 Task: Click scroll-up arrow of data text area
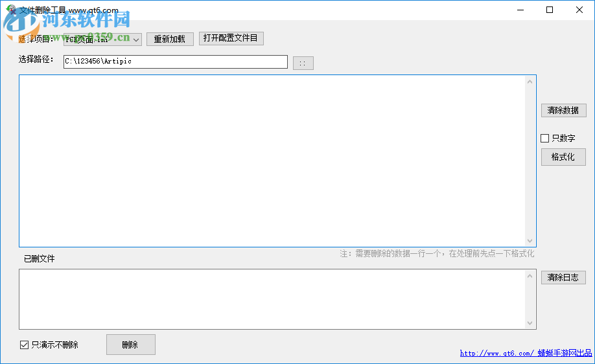(530, 82)
